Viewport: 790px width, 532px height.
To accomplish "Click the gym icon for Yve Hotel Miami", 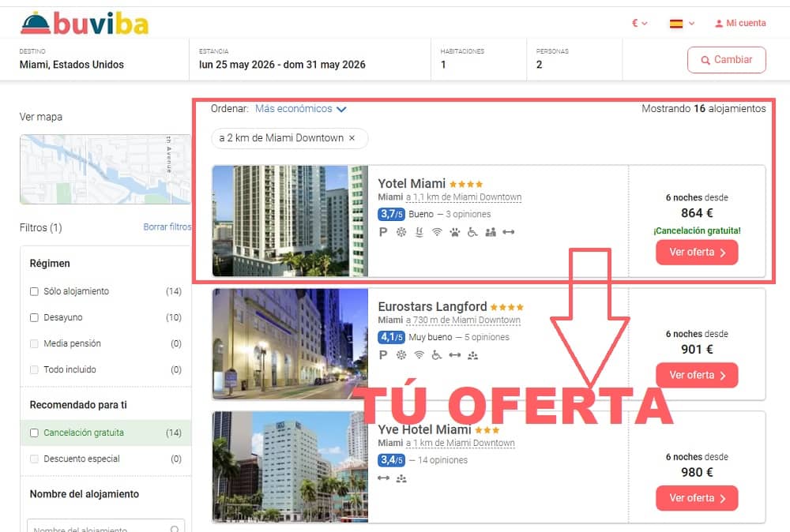I will [x=383, y=478].
